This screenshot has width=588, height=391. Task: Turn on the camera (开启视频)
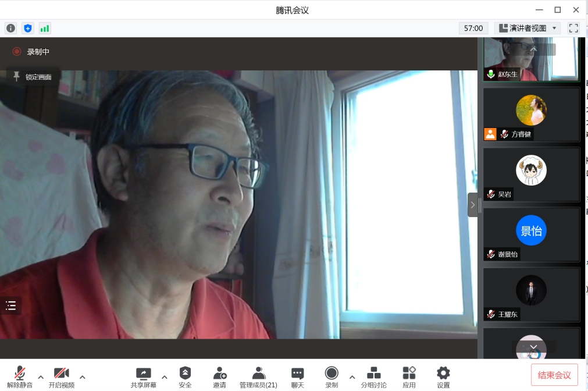62,376
